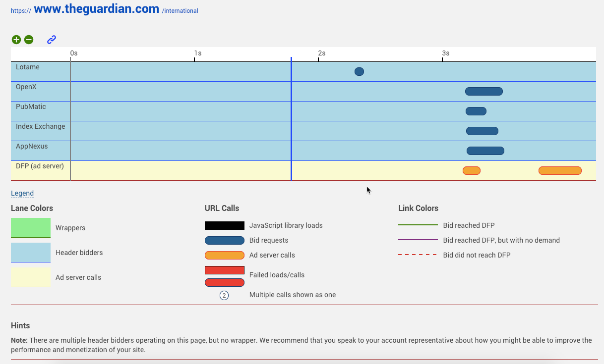Select the PubMatic bid request bar
The image size is (604, 364).
click(x=476, y=111)
